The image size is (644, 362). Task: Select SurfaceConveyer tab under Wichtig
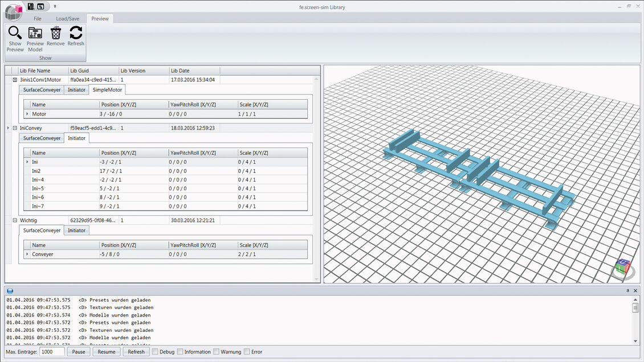point(42,231)
